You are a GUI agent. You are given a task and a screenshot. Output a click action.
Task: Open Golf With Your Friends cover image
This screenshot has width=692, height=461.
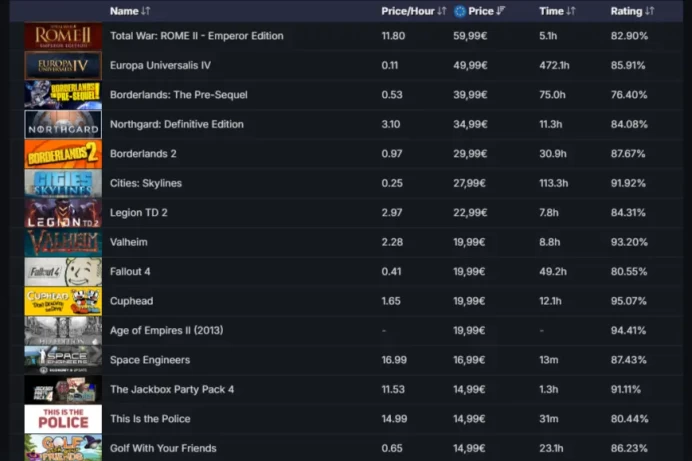click(63, 448)
